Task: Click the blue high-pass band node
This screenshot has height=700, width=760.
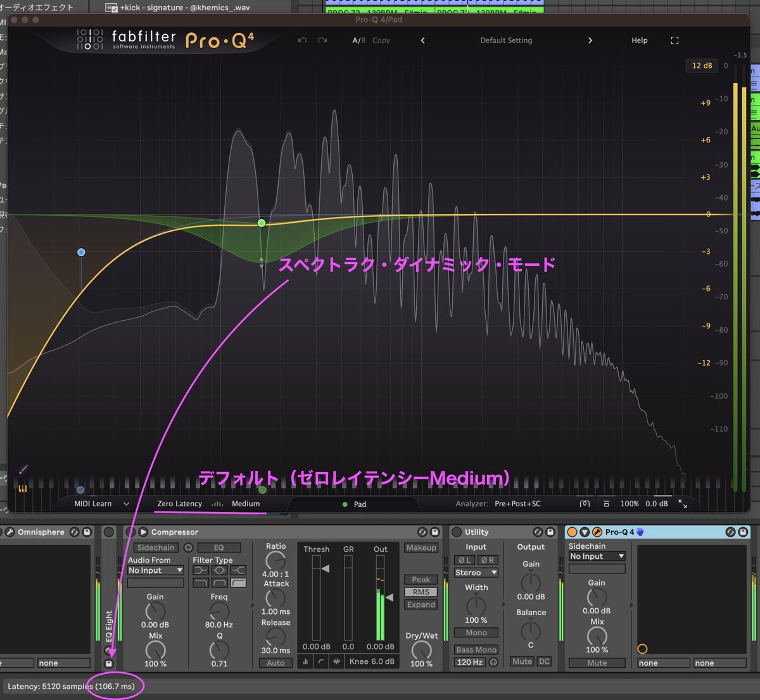Action: [81, 252]
